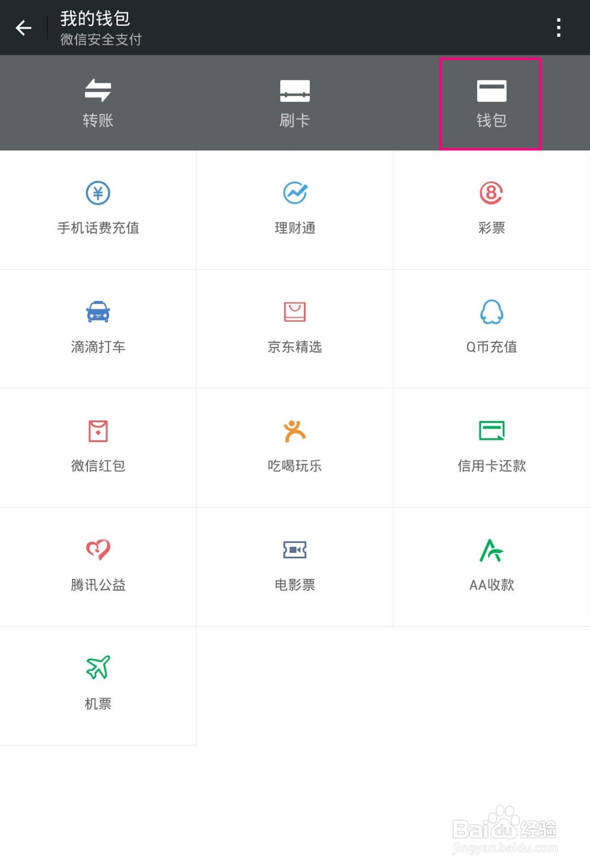590x868 pixels.
Task: Select the 刷卡 label
Action: pos(294,120)
